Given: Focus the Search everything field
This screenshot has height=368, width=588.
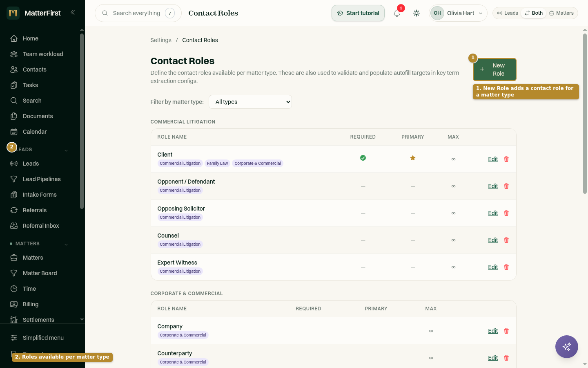Looking at the screenshot, I should (x=138, y=13).
